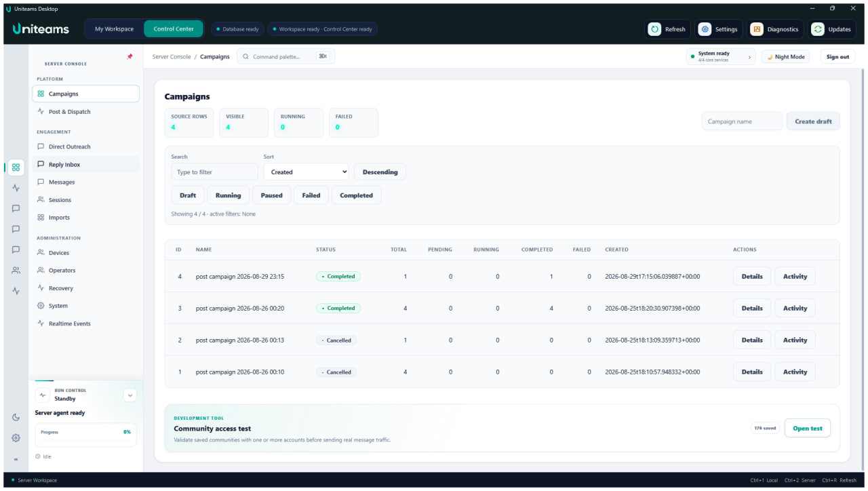
Task: Click the magnifier icon in Command palette
Action: coord(245,57)
